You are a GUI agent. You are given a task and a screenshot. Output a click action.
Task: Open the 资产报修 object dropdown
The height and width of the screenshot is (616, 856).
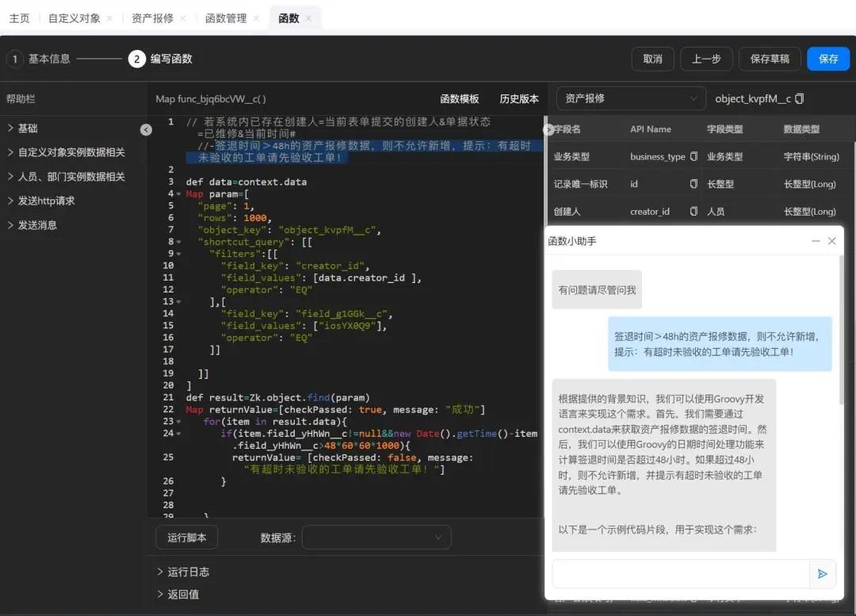tap(631, 98)
